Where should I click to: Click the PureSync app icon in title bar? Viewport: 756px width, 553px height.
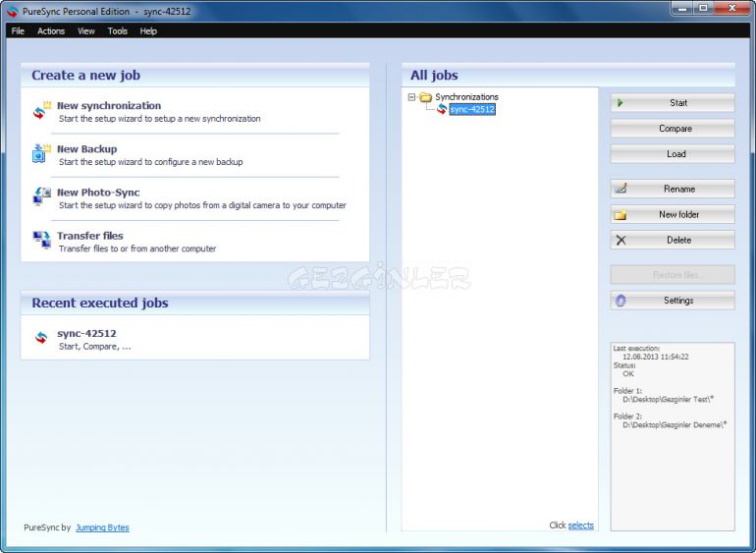pos(13,12)
